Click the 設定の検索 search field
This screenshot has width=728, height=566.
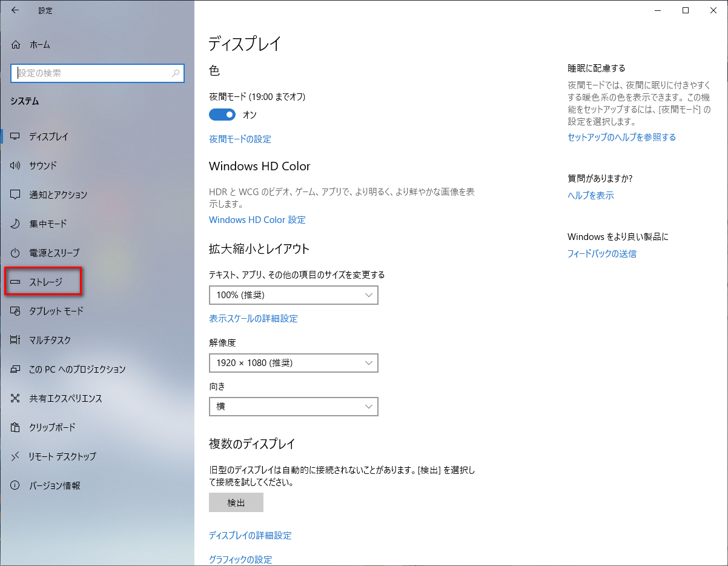point(91,73)
